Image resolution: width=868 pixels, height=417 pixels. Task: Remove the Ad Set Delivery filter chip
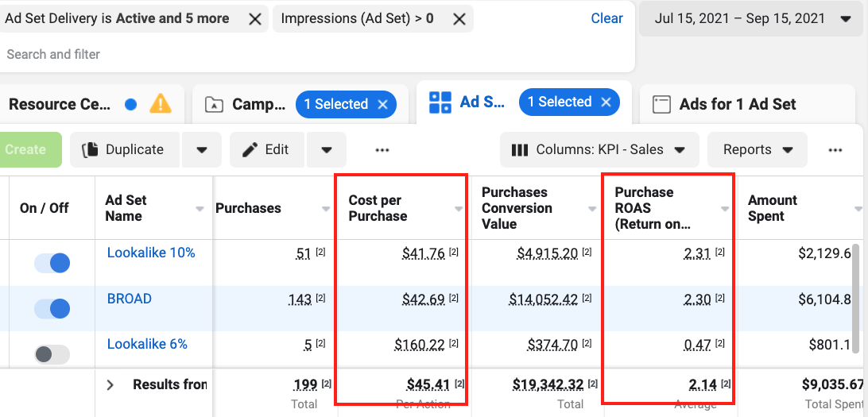(x=254, y=19)
